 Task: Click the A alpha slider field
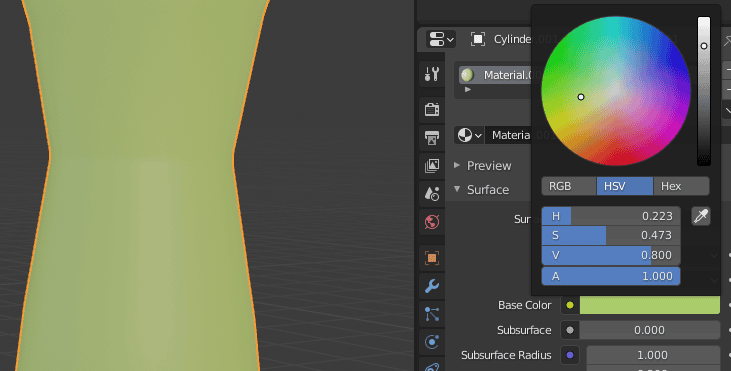point(611,276)
